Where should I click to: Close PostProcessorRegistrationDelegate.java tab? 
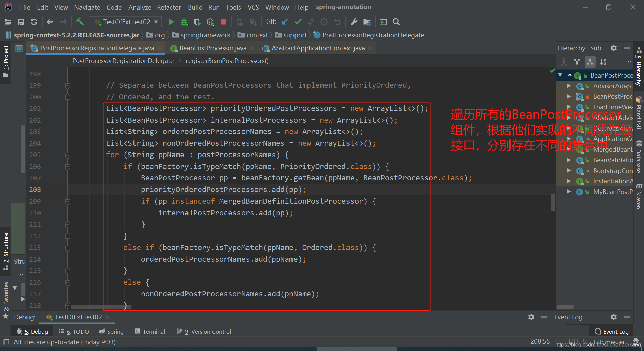click(160, 48)
